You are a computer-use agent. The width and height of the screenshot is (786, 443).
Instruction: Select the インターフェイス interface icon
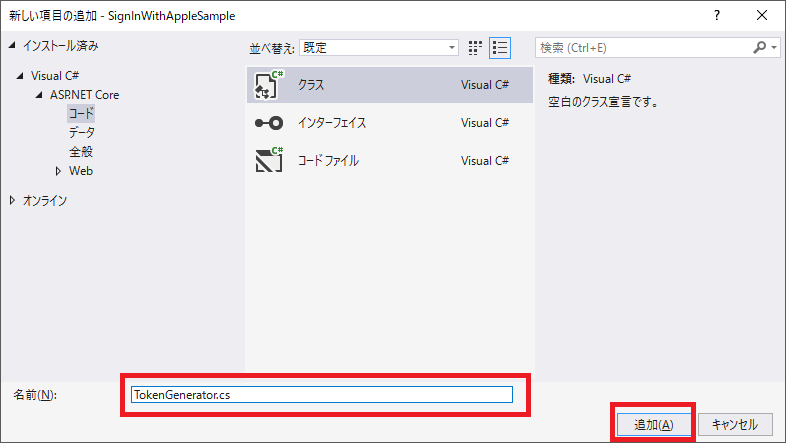tap(269, 123)
